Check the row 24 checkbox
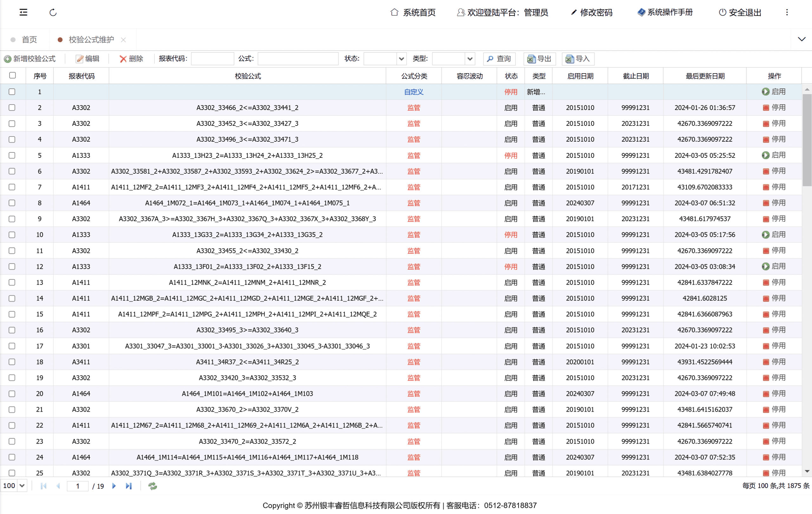 12,457
